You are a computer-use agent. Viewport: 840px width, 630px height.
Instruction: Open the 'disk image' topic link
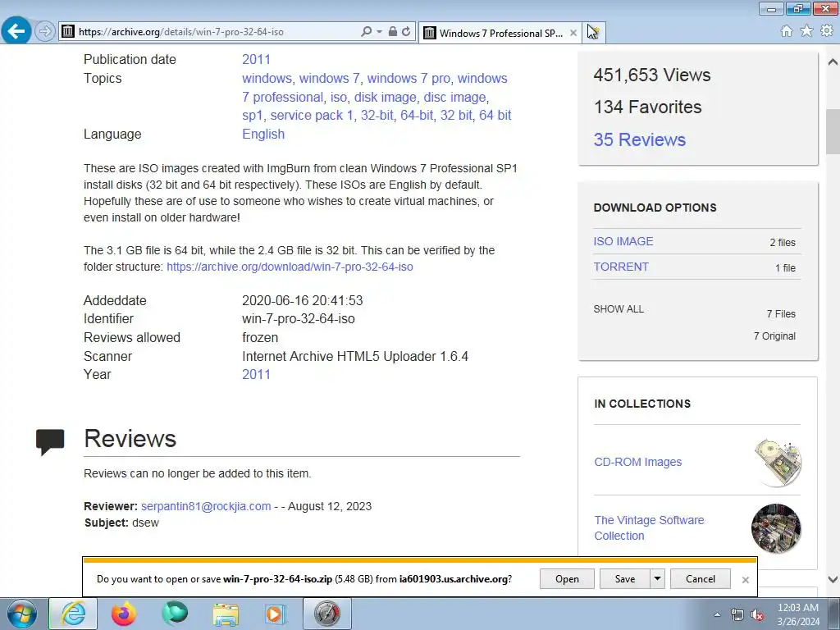point(386,97)
